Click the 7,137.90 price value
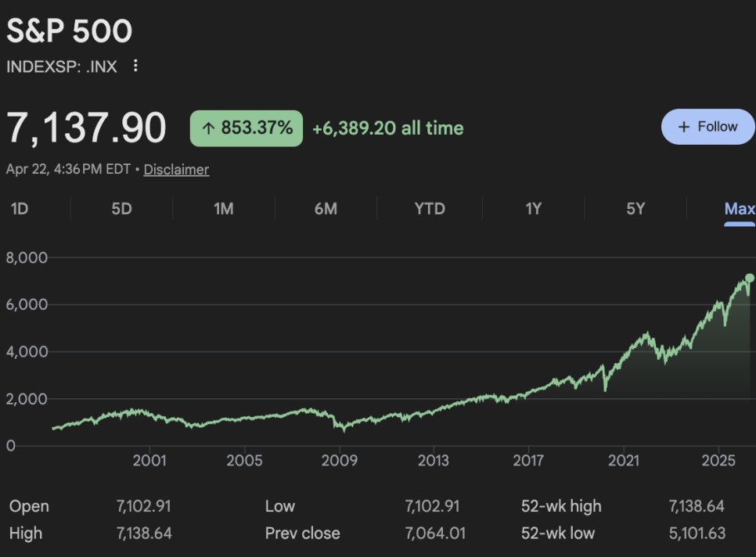This screenshot has width=756, height=557. (86, 128)
